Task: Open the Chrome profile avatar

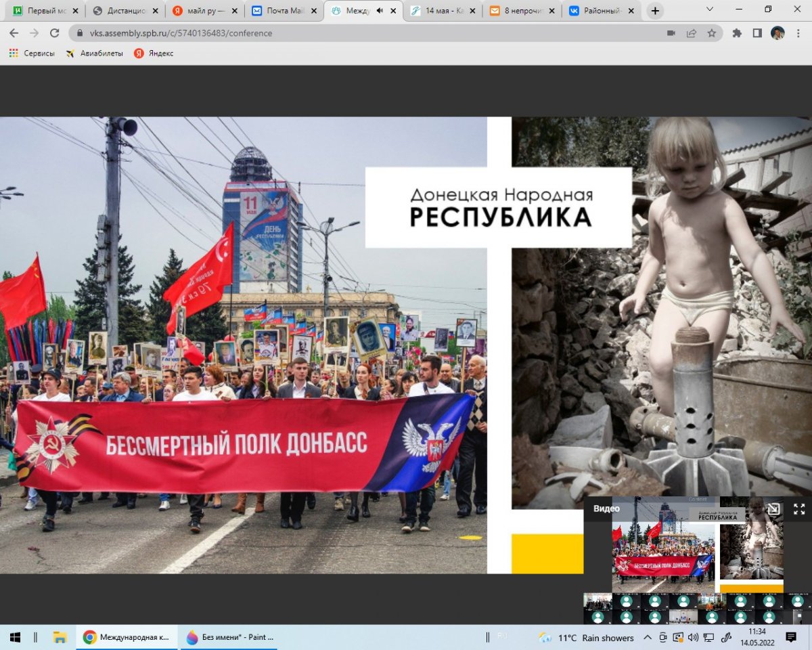Action: coord(777,33)
